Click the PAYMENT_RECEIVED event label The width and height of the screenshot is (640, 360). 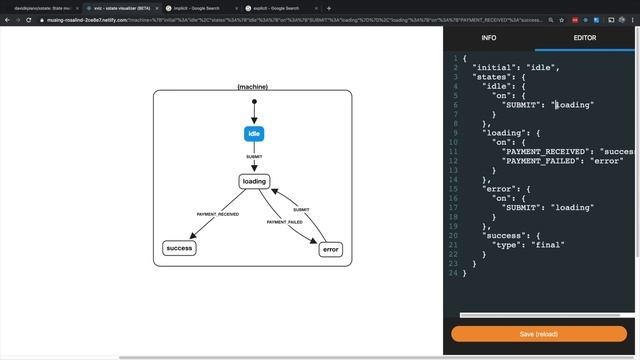(218, 214)
